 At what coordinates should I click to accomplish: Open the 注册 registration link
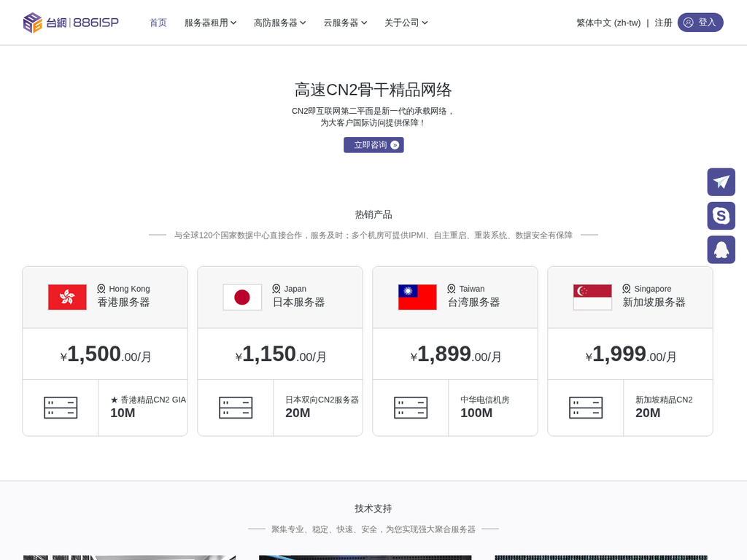[663, 23]
